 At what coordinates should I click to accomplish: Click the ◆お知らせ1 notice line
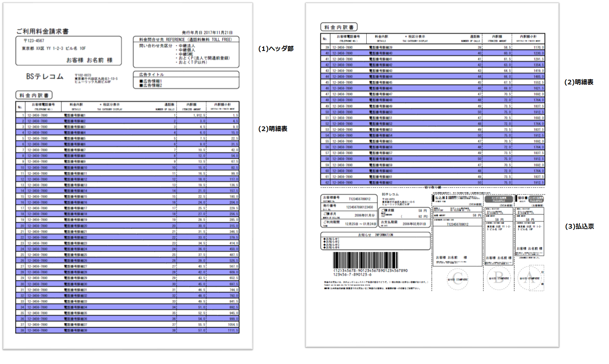tap(331, 239)
